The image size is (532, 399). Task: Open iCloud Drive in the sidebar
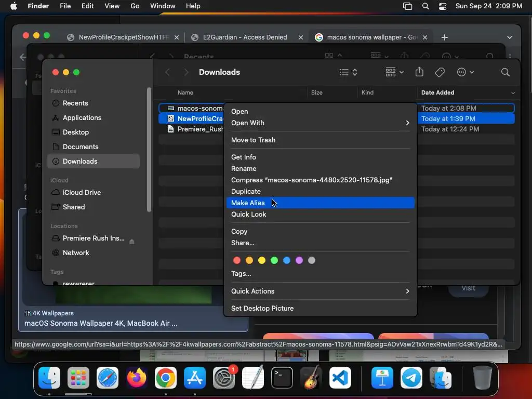94,192
